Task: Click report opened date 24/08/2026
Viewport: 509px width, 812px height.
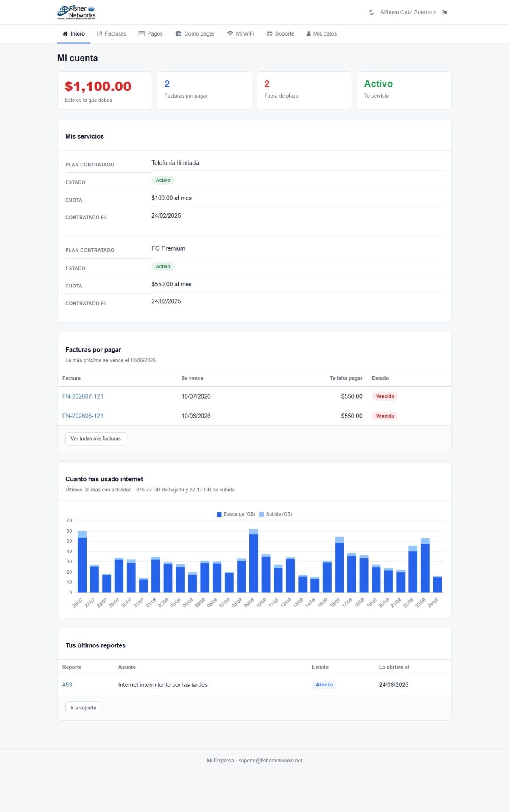Action: click(394, 685)
